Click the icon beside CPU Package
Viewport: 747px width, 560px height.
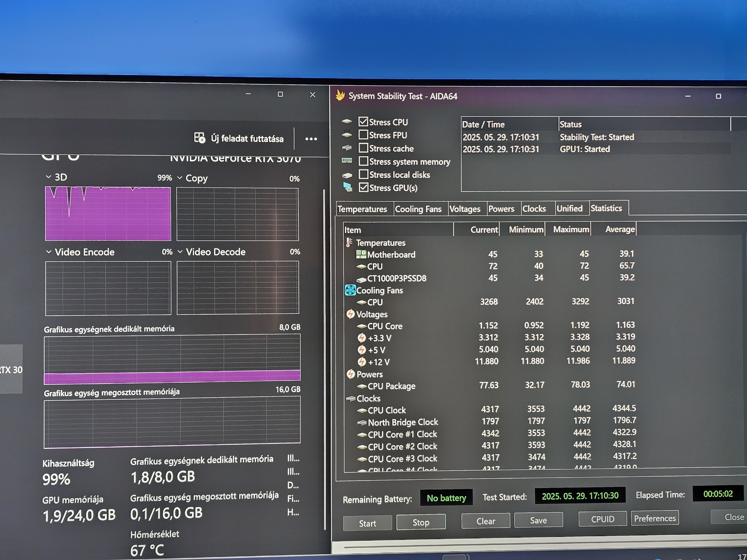click(362, 387)
